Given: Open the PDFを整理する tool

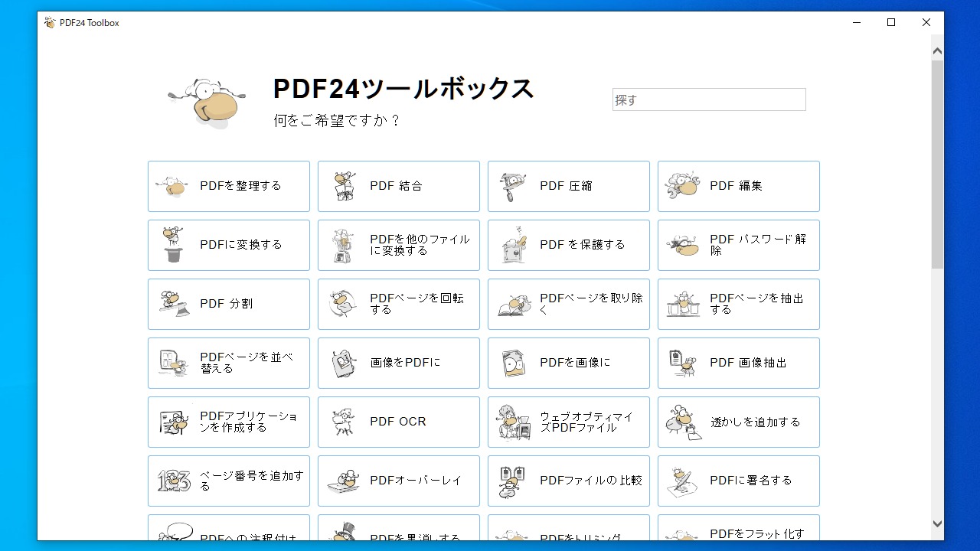Looking at the screenshot, I should (229, 186).
